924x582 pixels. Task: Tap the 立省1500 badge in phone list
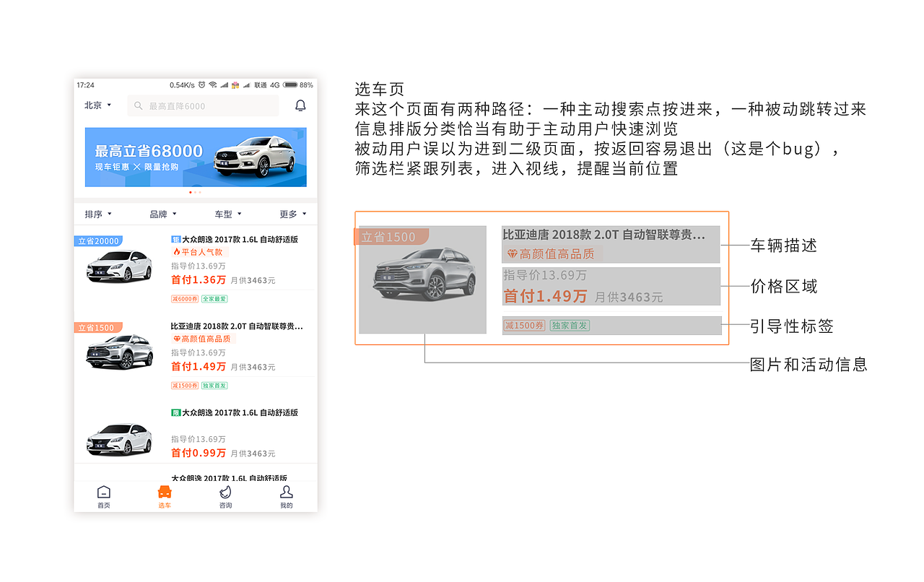tap(97, 328)
